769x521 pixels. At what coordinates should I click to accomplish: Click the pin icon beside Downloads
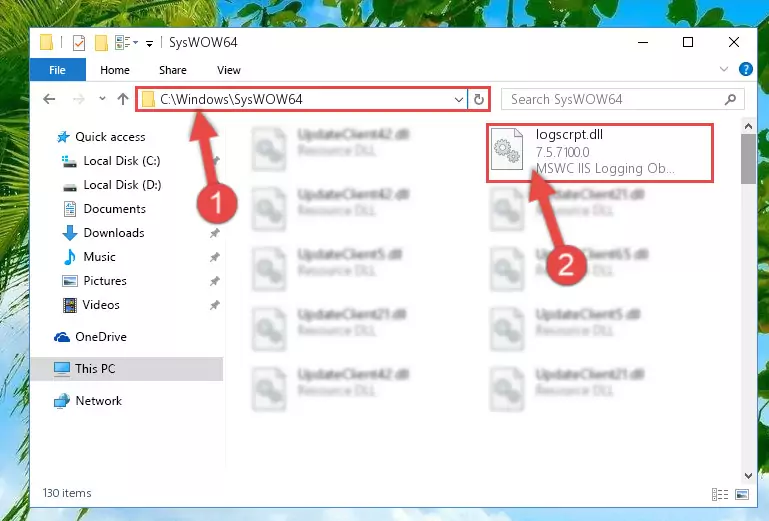(215, 233)
